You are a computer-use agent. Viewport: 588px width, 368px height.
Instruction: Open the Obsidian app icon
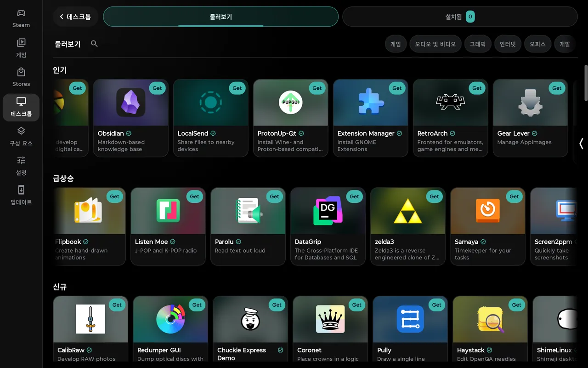131,102
